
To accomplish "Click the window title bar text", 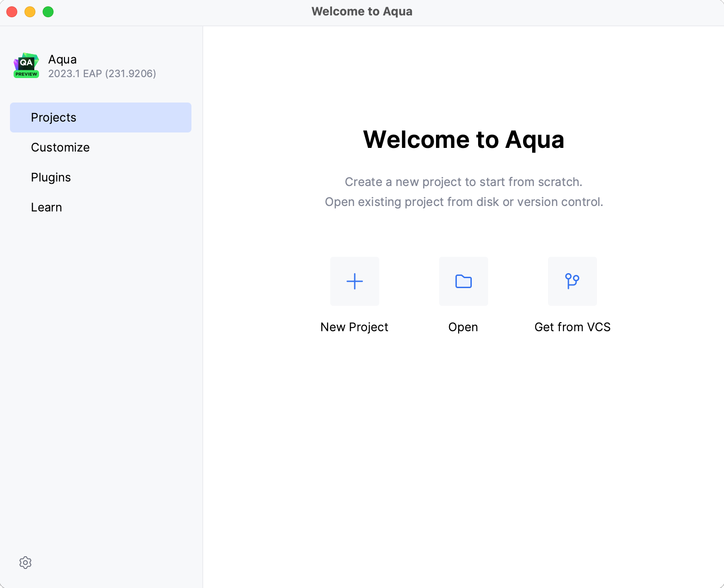I will pos(362,11).
